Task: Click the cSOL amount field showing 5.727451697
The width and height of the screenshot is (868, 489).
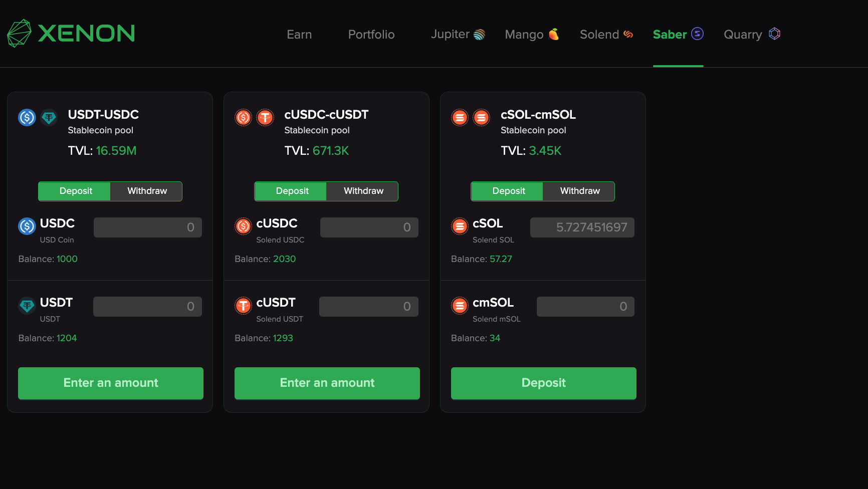Action: pyautogui.click(x=582, y=227)
